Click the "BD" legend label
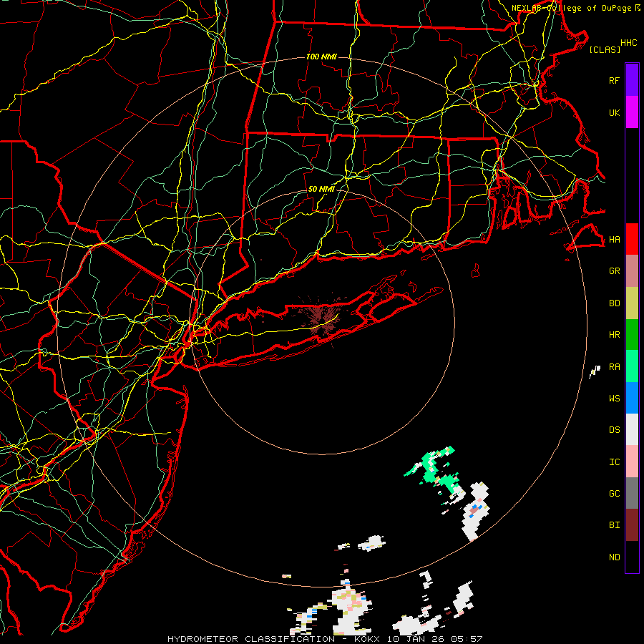Screen dimensions: 644x644 pos(614,303)
